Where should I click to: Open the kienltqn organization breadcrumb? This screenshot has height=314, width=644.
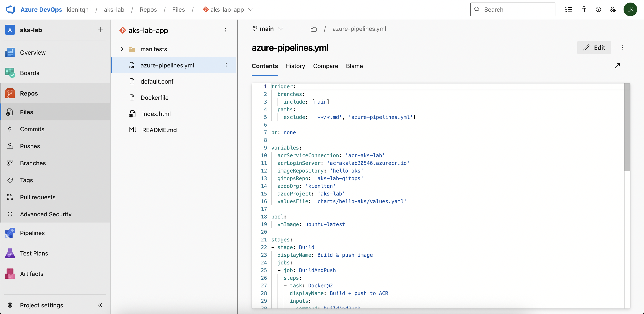click(78, 10)
